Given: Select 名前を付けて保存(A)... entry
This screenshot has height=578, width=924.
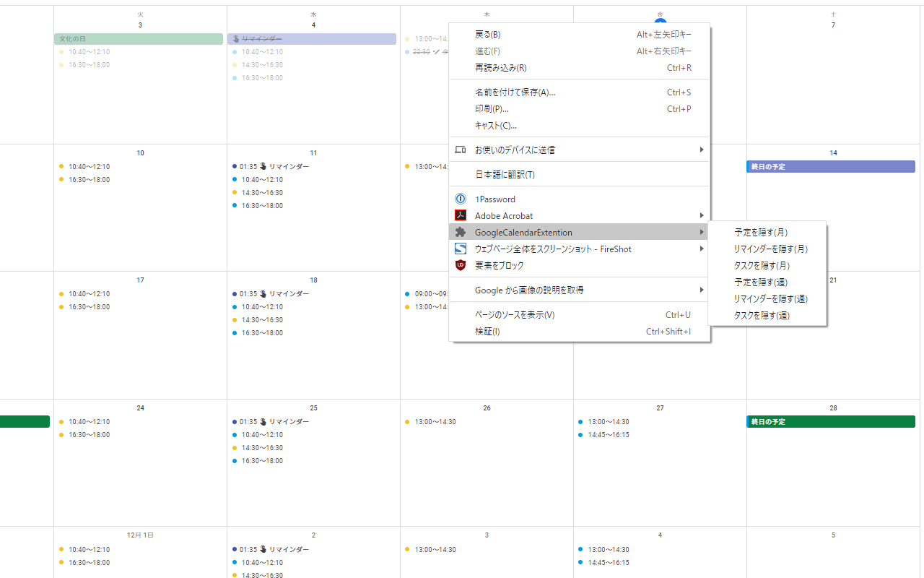Looking at the screenshot, I should coord(580,92).
